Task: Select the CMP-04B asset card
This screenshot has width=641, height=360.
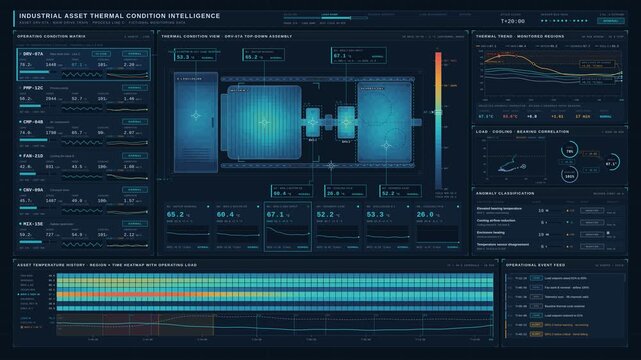Action: [x=83, y=133]
